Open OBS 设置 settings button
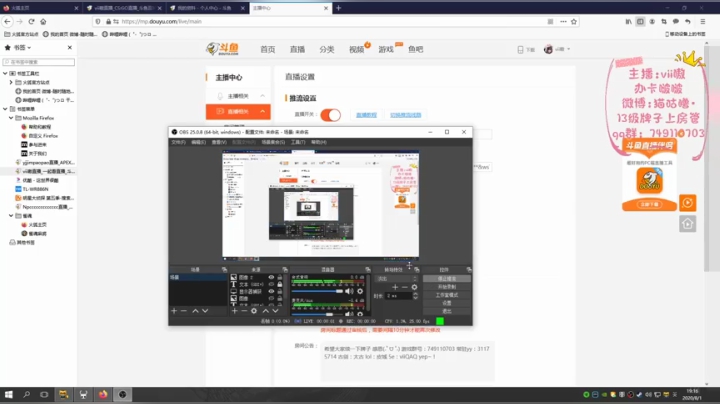The height and width of the screenshot is (404, 720). 447,303
